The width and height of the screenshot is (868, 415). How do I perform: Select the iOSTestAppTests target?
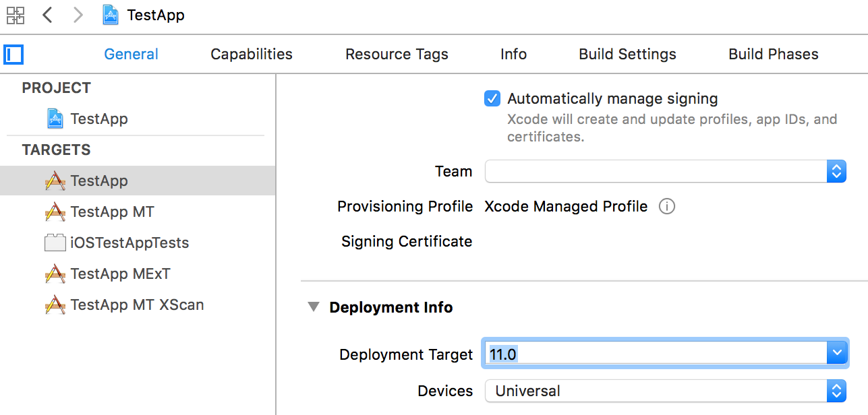click(129, 243)
